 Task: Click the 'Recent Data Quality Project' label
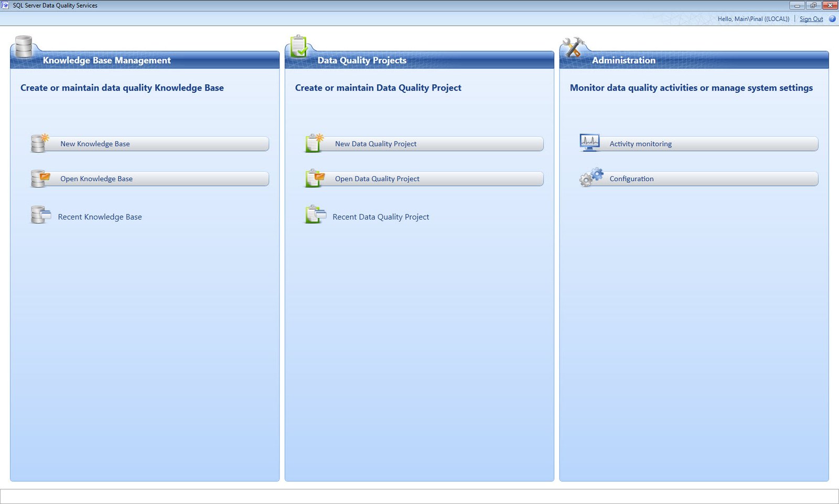pos(381,217)
